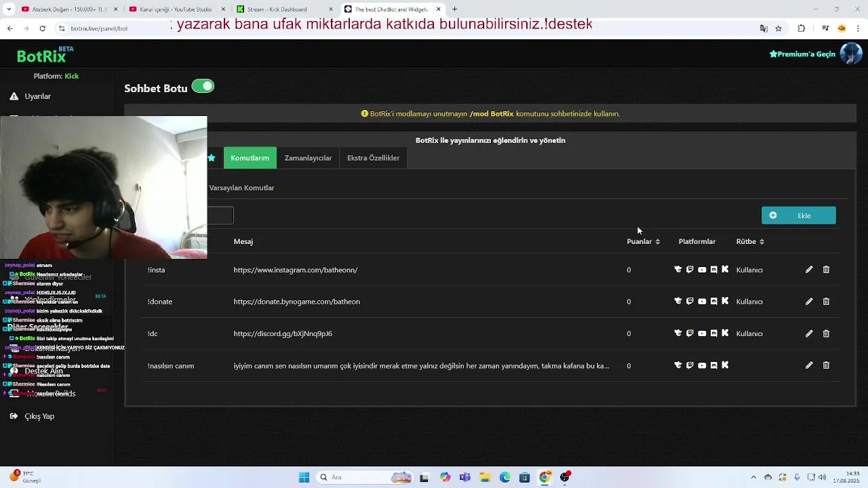Open File Explorer from the taskbar
868x488 pixels.
click(x=485, y=477)
